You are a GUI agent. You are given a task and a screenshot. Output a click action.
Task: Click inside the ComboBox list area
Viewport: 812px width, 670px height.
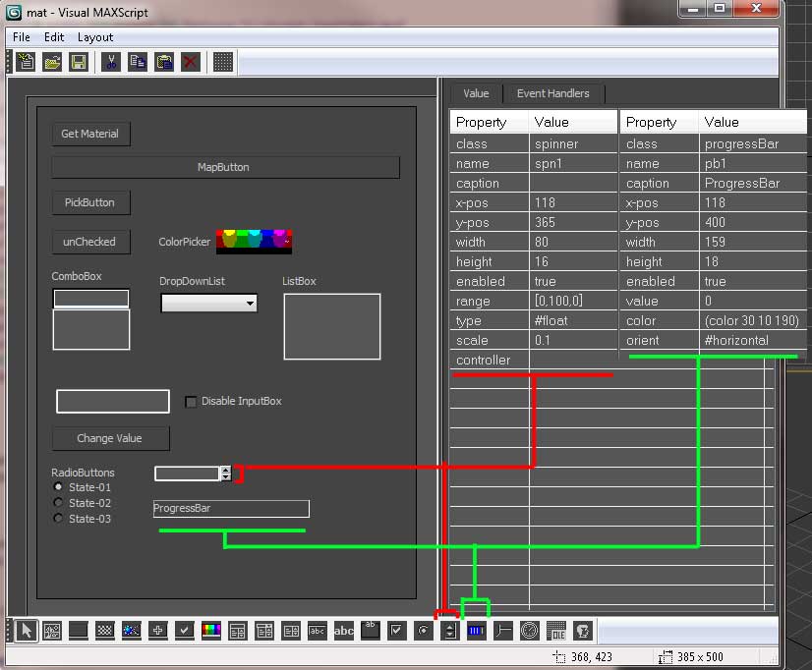click(91, 330)
